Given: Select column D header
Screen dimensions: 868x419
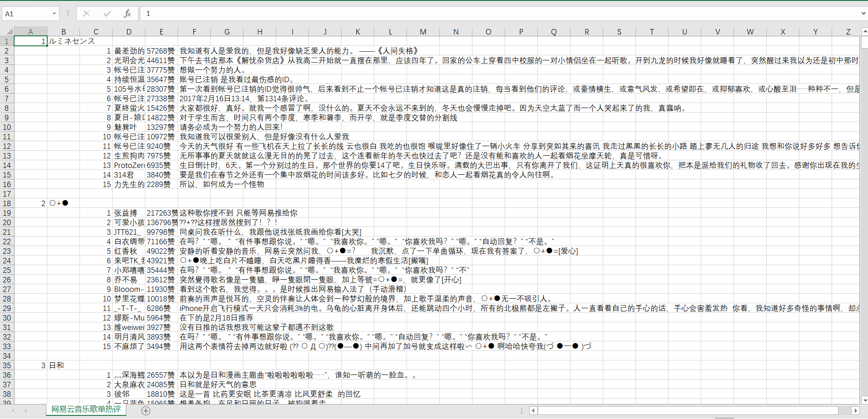Looking at the screenshot, I should 129,32.
